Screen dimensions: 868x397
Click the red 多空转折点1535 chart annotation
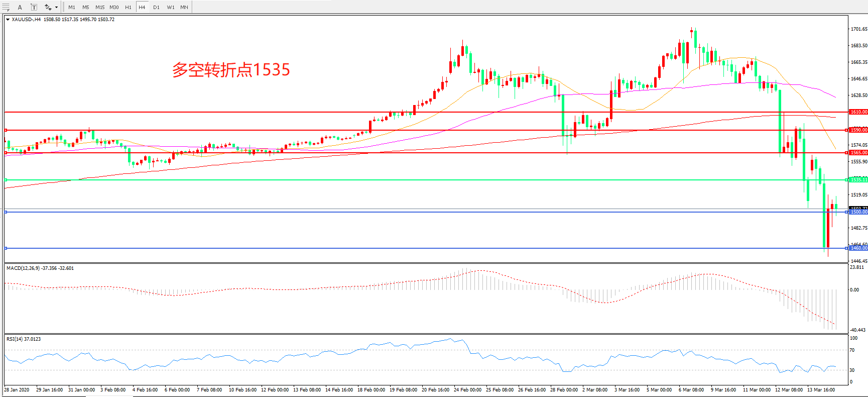[x=231, y=70]
